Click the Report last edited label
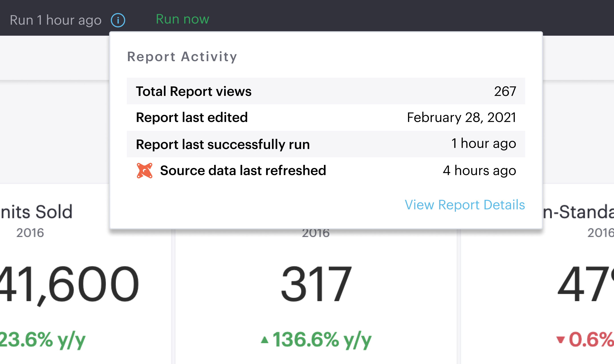Screen dimensions: 614x364 (192, 117)
